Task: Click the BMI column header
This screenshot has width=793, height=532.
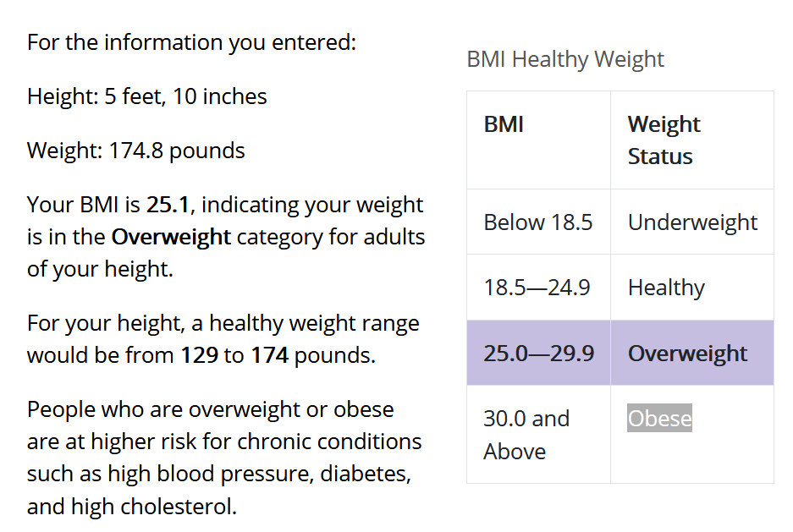Action: tap(504, 125)
